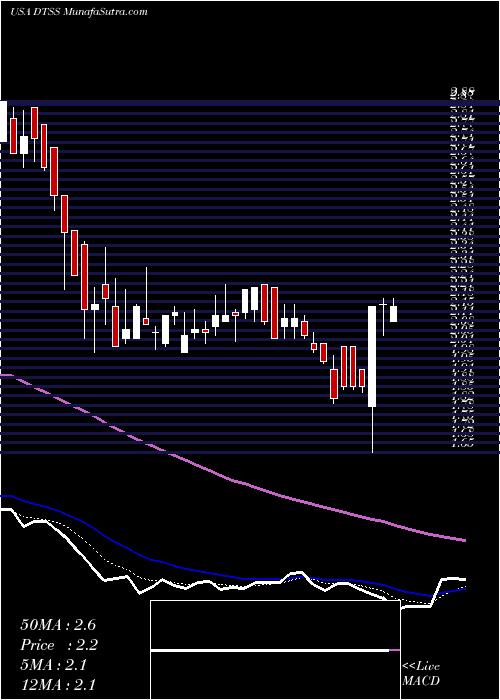Click the tallest white candlestick body
Screen dimensions: 500x700
(x=372, y=356)
